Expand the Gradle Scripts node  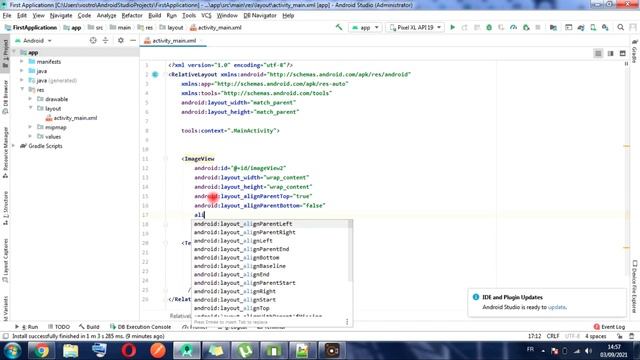click(x=13, y=146)
